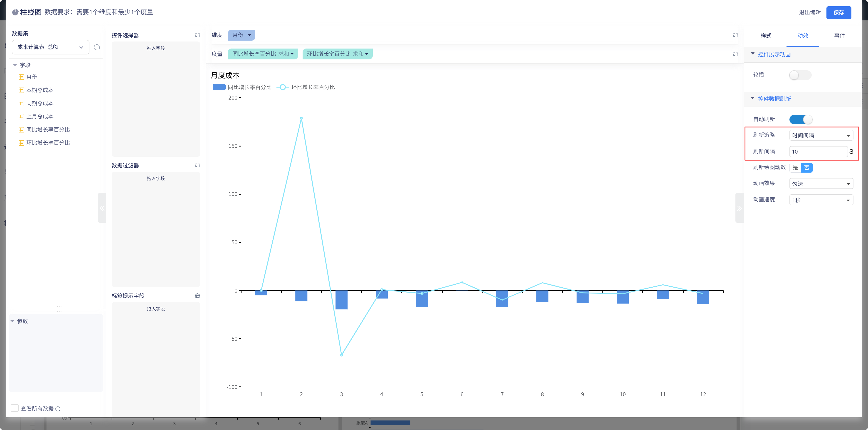Screen dimensions: 868x430
Task: Select 是 for 刷新绘图动效
Action: pos(795,167)
